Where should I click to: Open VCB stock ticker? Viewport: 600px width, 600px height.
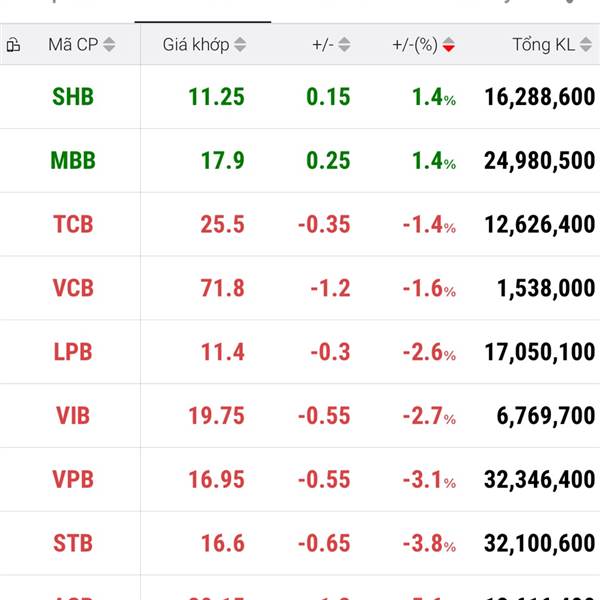click(73, 288)
